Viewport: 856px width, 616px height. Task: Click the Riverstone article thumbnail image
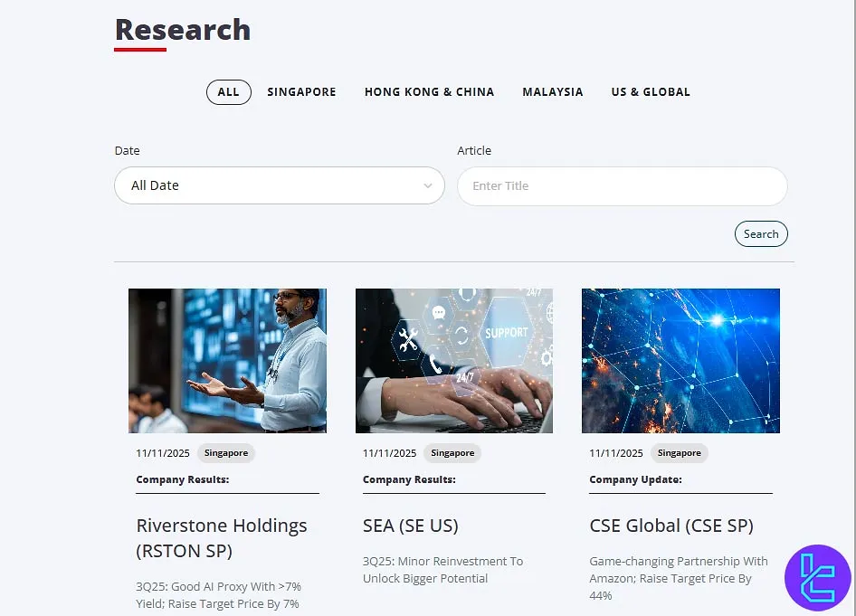(227, 360)
